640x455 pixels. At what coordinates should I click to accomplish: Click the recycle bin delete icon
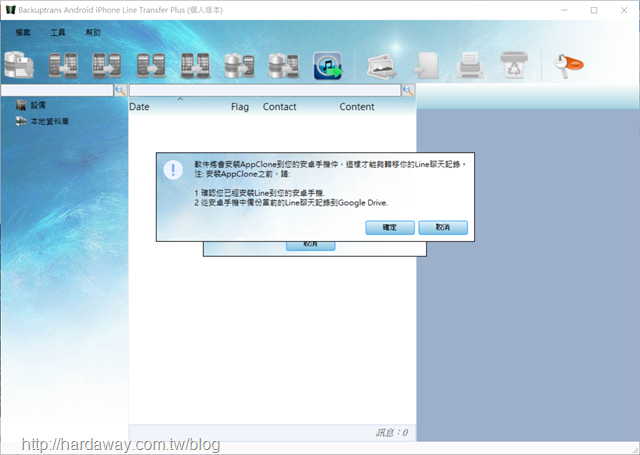pyautogui.click(x=514, y=64)
